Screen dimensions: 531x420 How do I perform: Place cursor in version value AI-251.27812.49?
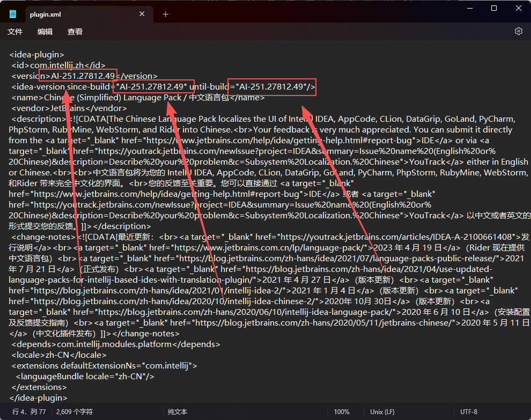coord(83,76)
